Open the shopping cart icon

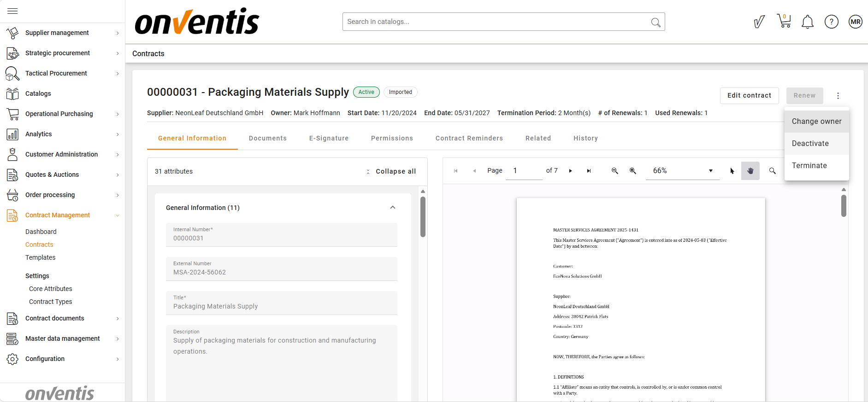[x=784, y=21]
